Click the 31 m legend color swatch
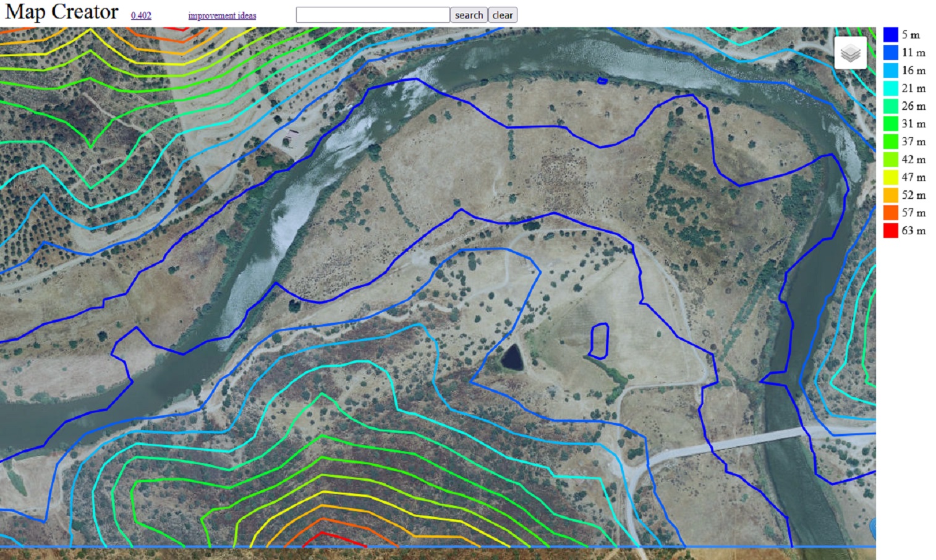The height and width of the screenshot is (560, 936). (x=890, y=124)
